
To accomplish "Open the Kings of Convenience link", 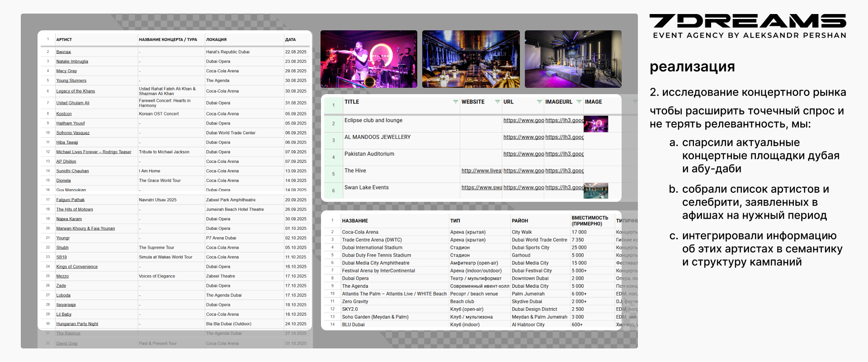I will click(x=77, y=267).
